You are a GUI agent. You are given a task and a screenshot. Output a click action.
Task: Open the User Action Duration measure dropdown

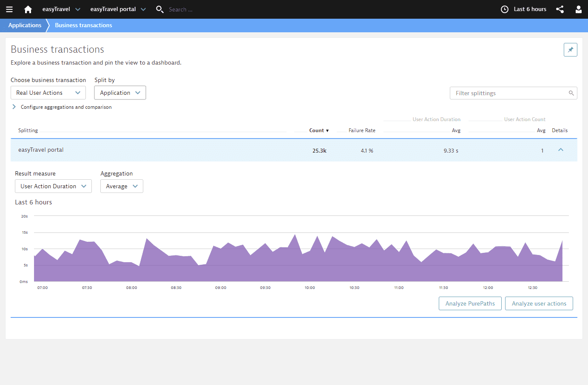(x=53, y=186)
